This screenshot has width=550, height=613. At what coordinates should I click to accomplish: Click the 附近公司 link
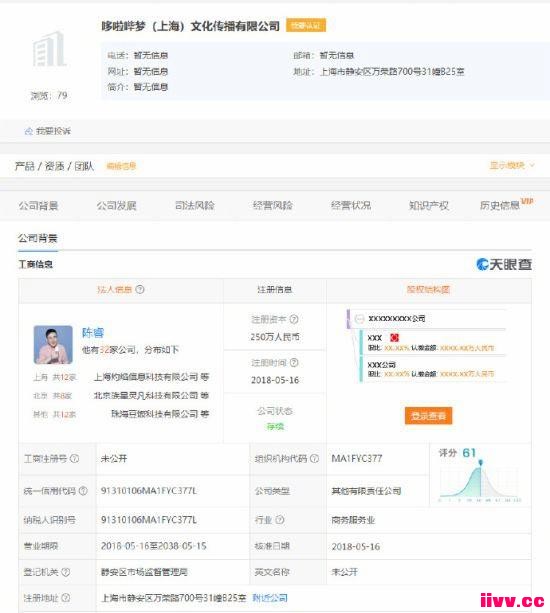pyautogui.click(x=270, y=598)
